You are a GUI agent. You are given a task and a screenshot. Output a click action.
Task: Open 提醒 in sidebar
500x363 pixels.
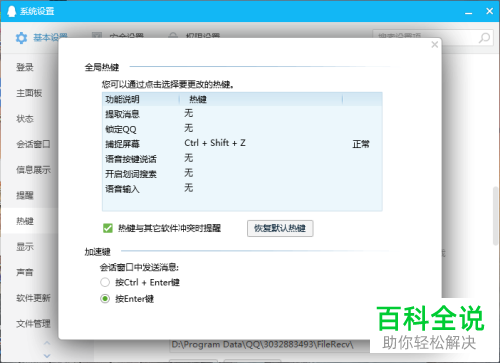(x=25, y=195)
